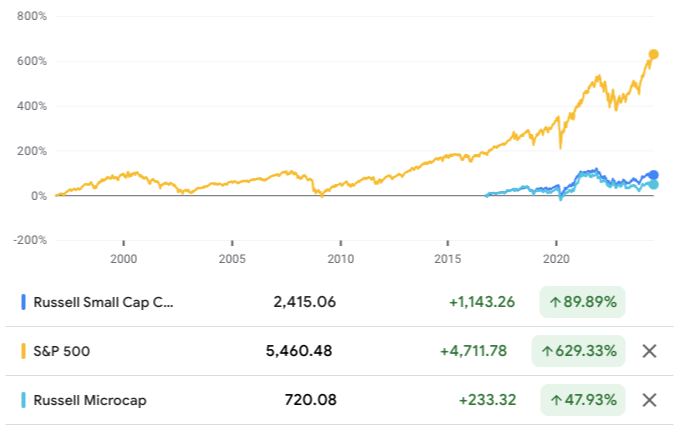Click the 2010 label on the time axis
Screen dimensions: 684x441
(340, 257)
